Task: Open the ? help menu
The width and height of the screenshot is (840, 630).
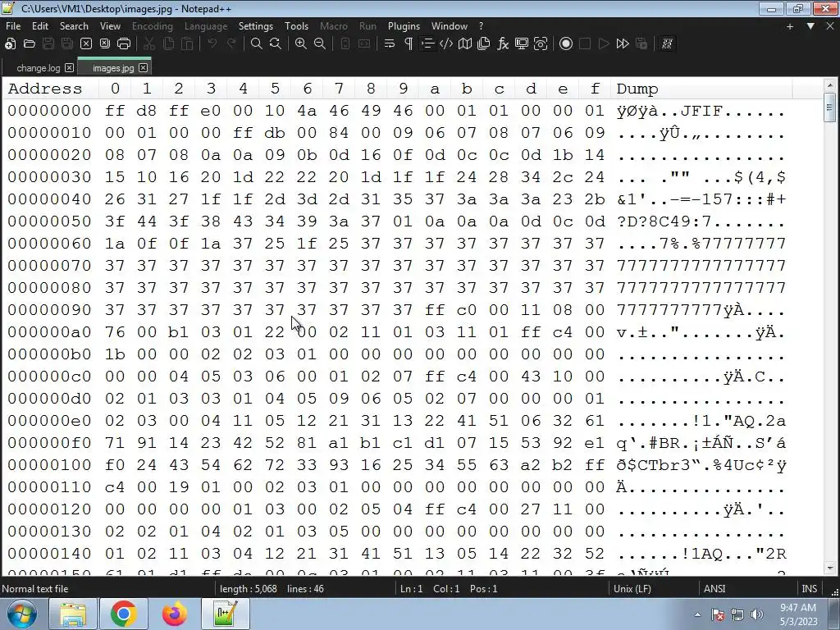Action: click(481, 25)
